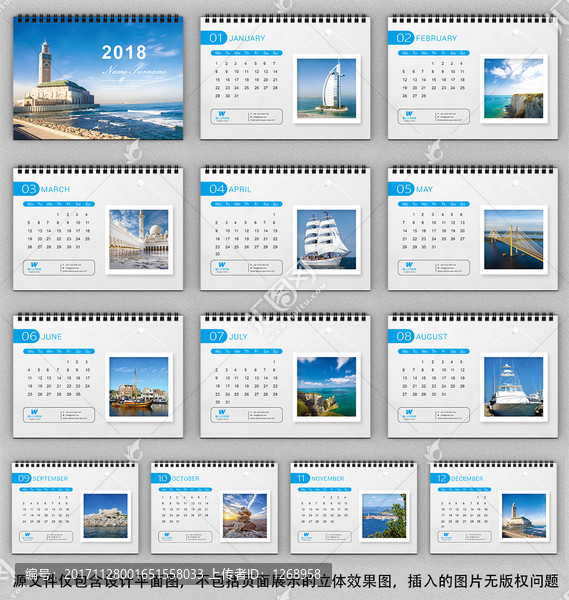Click the JANUARY month heading

coord(247,38)
